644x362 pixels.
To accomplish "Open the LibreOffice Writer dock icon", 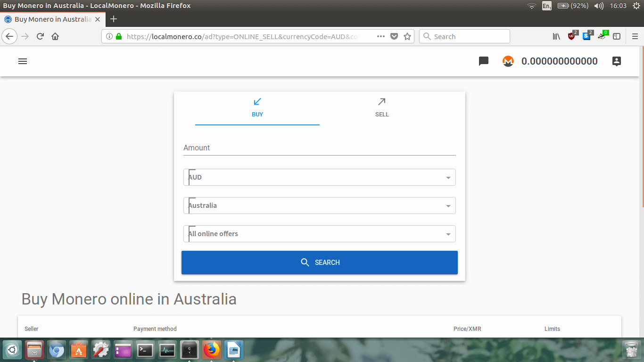I will point(234,350).
